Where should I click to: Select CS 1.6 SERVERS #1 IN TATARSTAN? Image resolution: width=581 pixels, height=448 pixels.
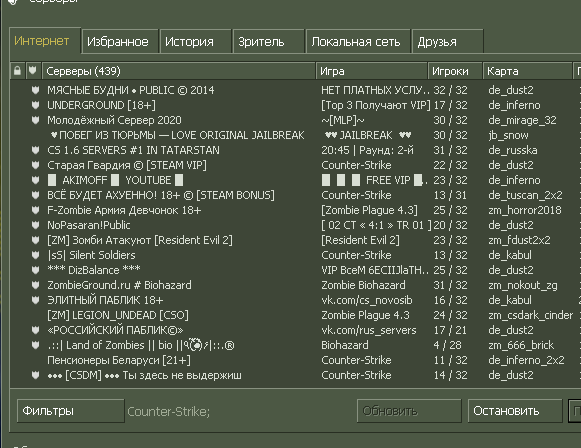click(x=133, y=150)
